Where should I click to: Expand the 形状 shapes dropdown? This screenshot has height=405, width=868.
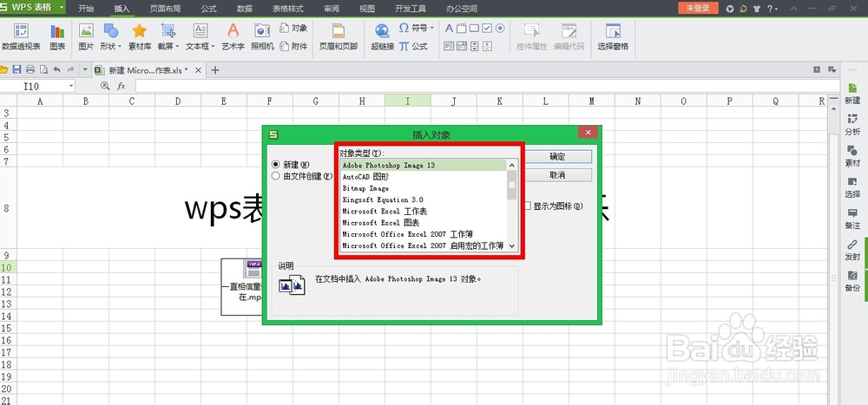coord(120,47)
